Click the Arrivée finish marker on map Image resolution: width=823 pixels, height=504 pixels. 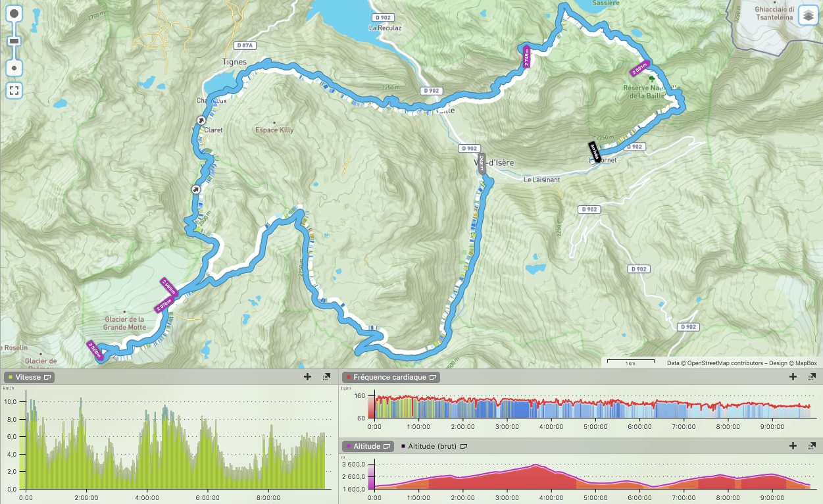[x=593, y=151]
